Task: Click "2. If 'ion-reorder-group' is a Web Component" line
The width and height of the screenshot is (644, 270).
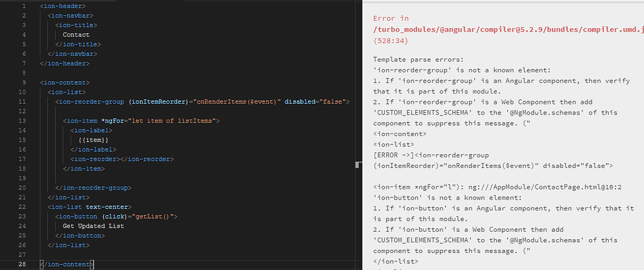Action: pos(483,102)
